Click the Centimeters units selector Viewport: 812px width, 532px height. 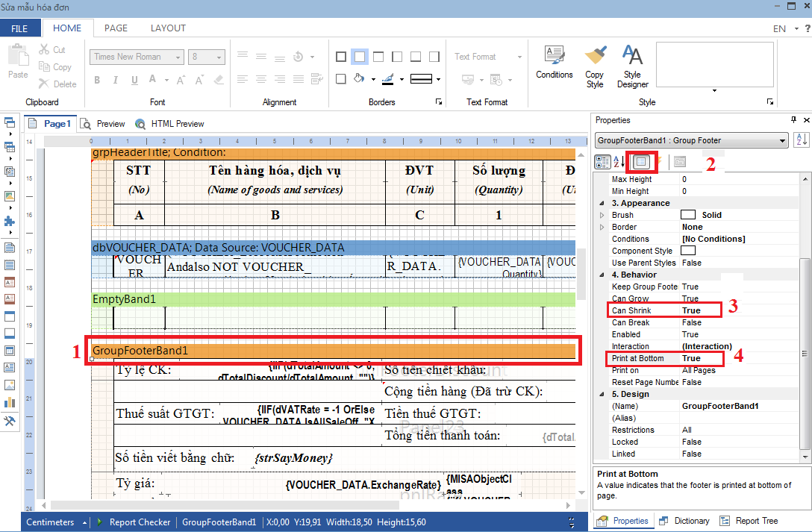[x=56, y=522]
